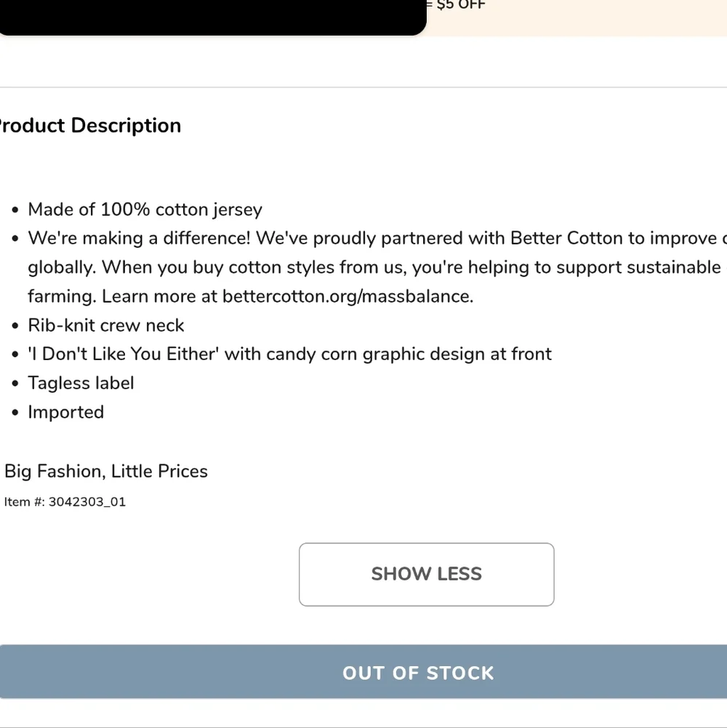The image size is (727, 728).
Task: Select the Product Description heading
Action: [x=90, y=125]
